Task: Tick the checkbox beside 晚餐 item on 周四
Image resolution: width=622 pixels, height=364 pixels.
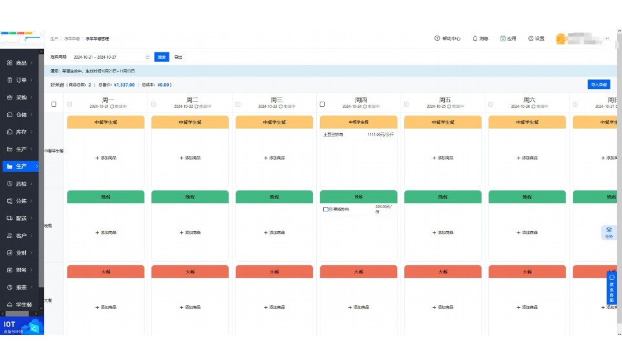Action: 326,209
